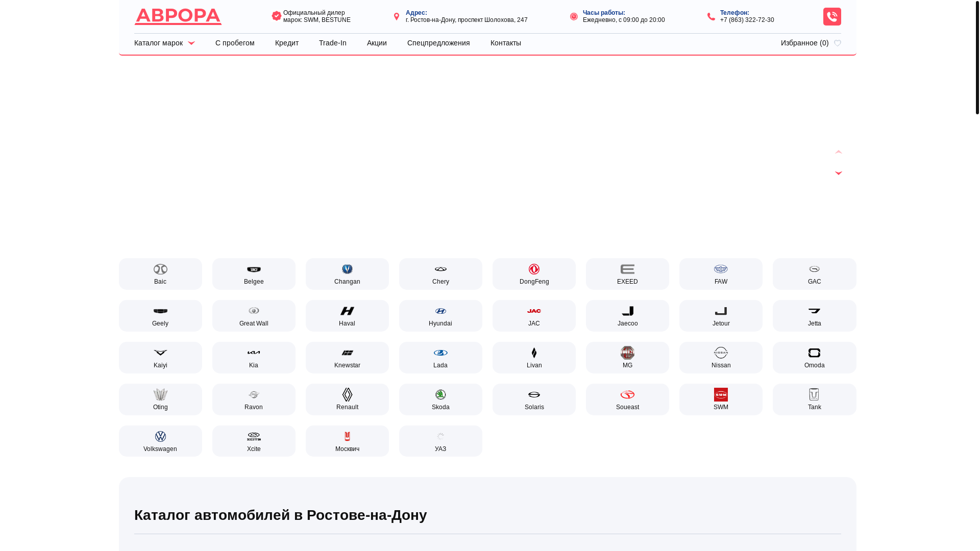
Task: Open the Solaris brand card
Action: tap(534, 399)
